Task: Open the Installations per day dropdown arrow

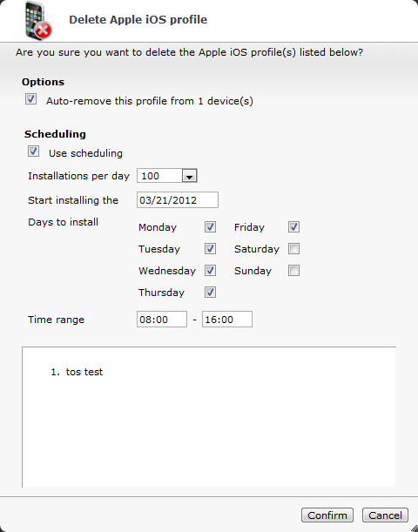Action: coord(189,176)
